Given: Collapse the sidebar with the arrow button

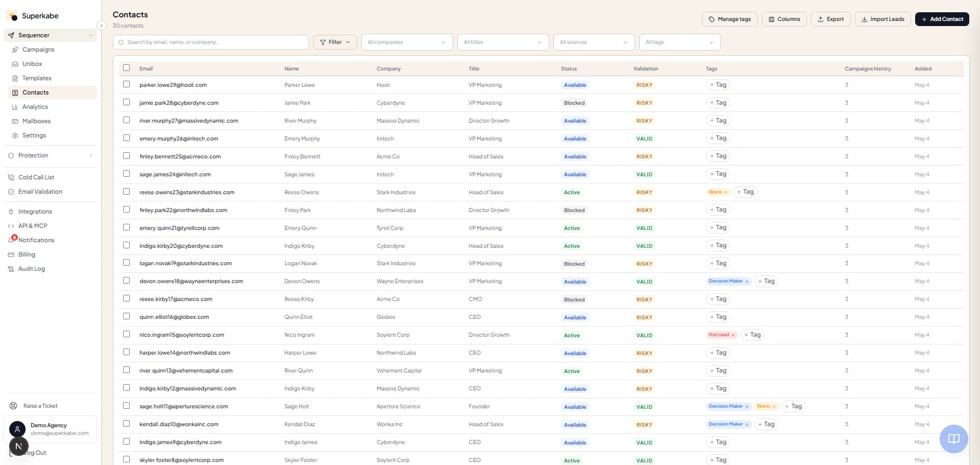Looking at the screenshot, I should 102,25.
